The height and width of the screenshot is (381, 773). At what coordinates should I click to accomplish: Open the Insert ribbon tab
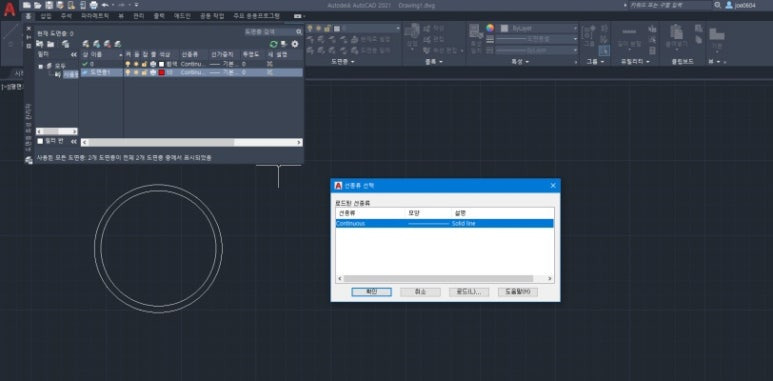(x=46, y=16)
